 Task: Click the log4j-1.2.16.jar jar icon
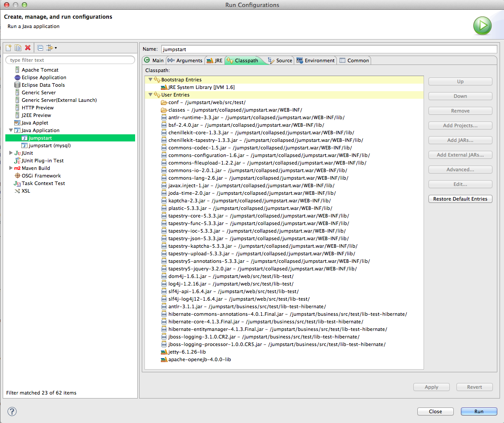[164, 284]
